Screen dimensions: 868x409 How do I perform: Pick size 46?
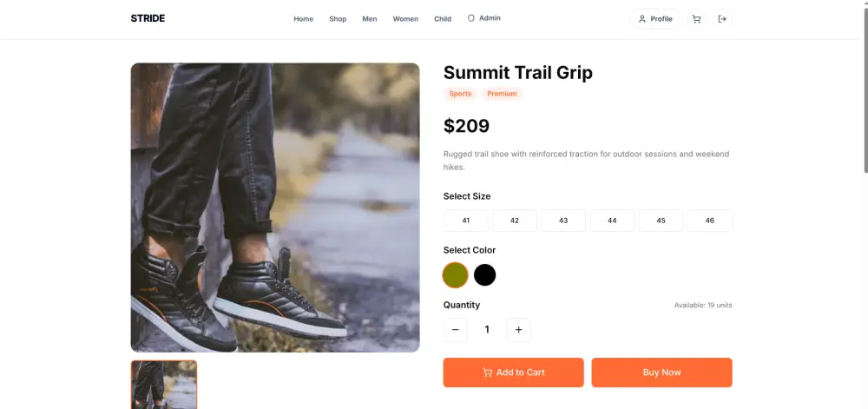click(710, 221)
